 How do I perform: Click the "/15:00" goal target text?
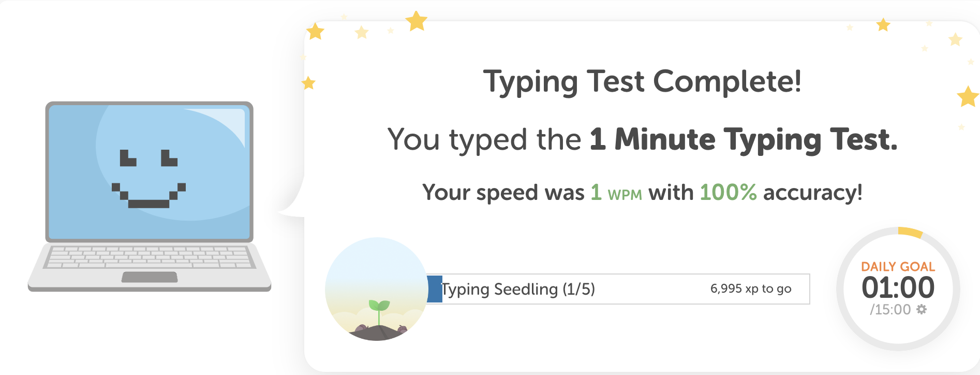tap(890, 310)
